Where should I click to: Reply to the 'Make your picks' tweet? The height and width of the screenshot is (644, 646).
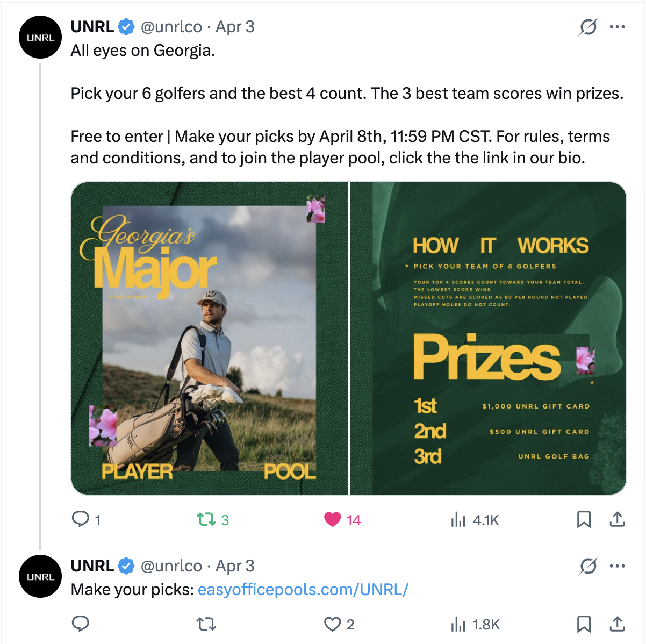(x=81, y=625)
